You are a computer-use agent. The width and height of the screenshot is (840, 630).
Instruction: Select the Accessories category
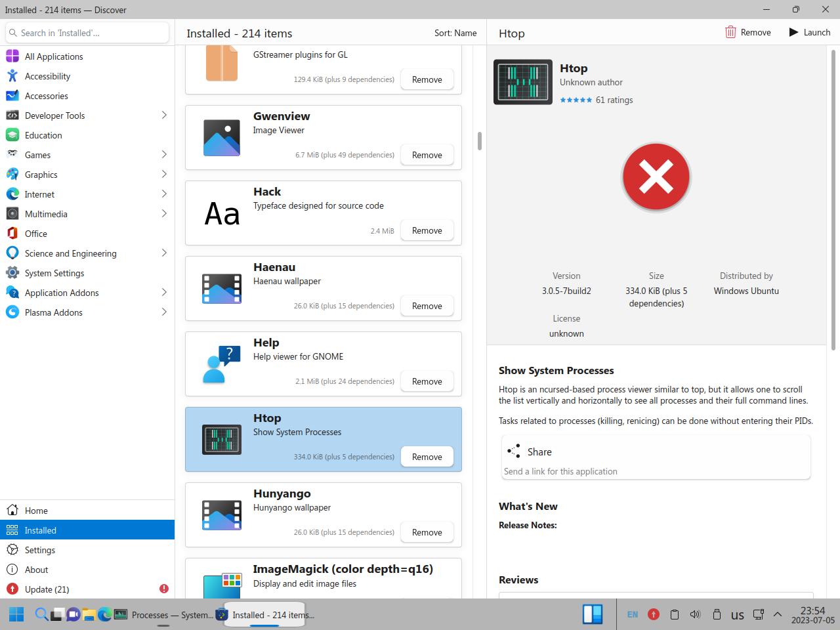click(x=87, y=96)
